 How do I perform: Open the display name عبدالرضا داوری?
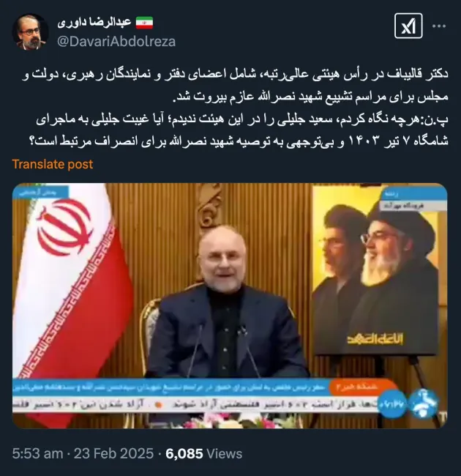[94, 22]
